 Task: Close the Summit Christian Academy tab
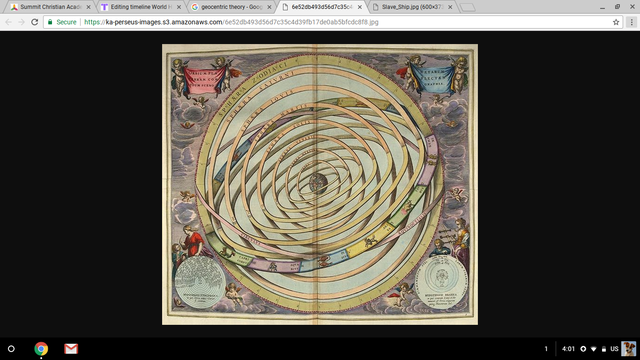[x=88, y=7]
